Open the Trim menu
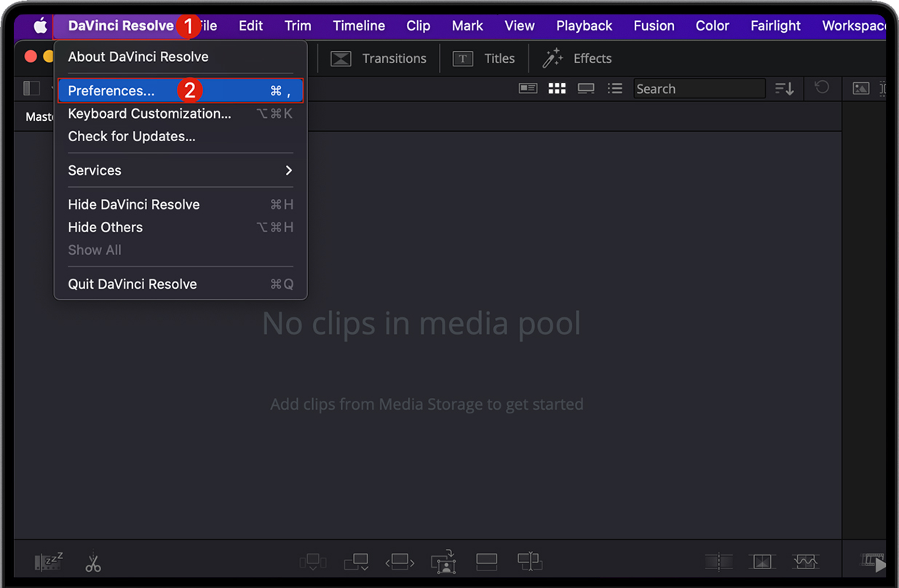 pos(298,26)
